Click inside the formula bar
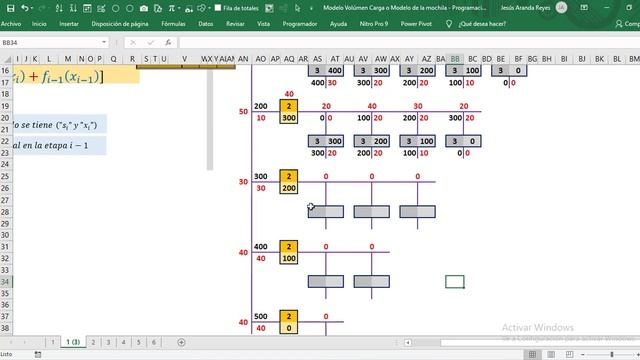The image size is (640, 360). [x=409, y=42]
